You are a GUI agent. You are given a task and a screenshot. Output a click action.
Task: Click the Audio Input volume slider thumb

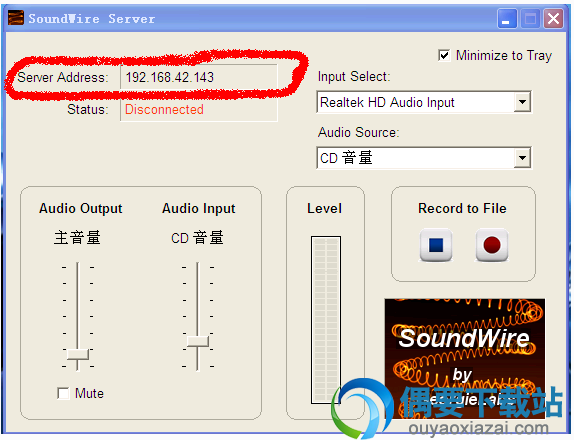point(198,341)
